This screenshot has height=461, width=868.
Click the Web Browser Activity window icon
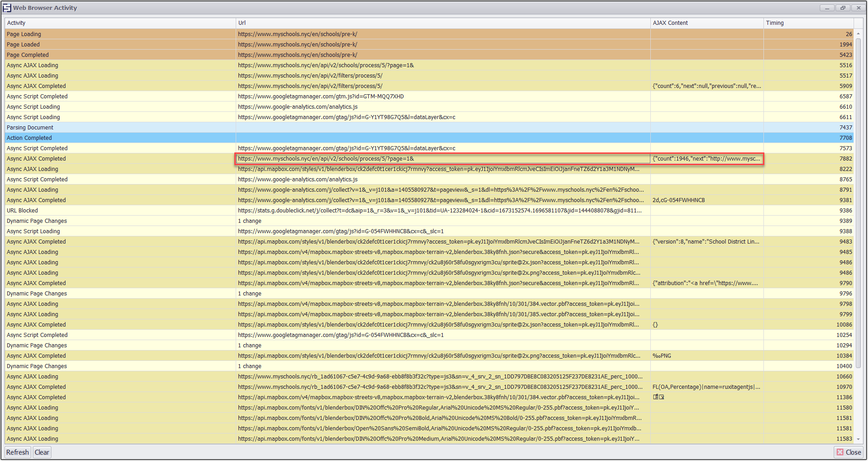7,8
